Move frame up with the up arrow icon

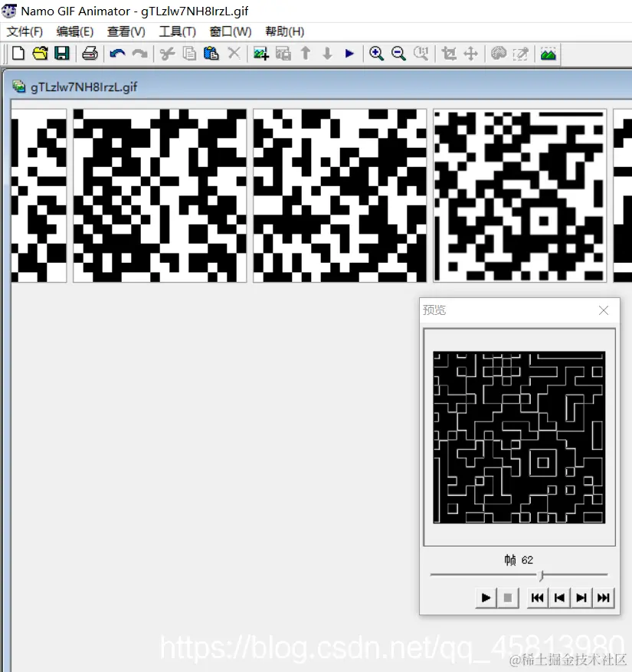tap(306, 54)
